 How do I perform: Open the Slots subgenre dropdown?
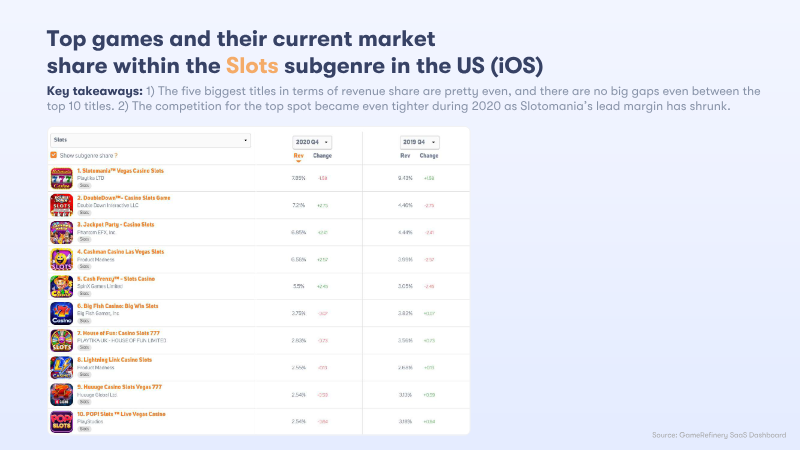pyautogui.click(x=149, y=141)
